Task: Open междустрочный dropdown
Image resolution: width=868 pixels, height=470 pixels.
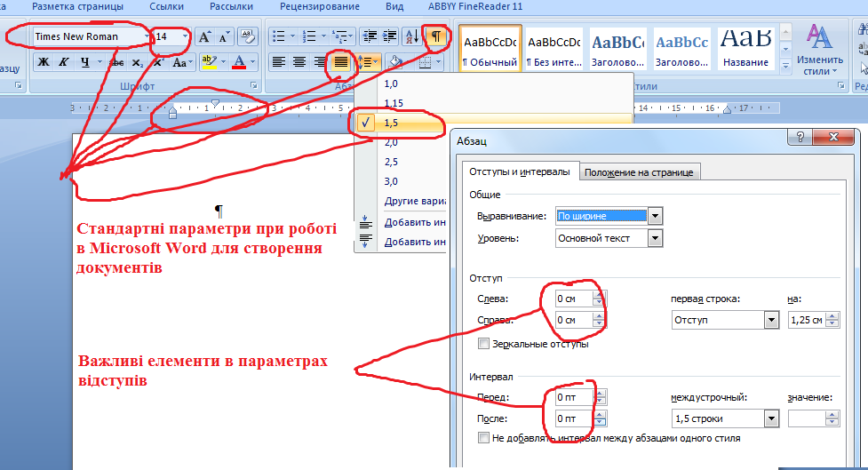Action: [771, 418]
